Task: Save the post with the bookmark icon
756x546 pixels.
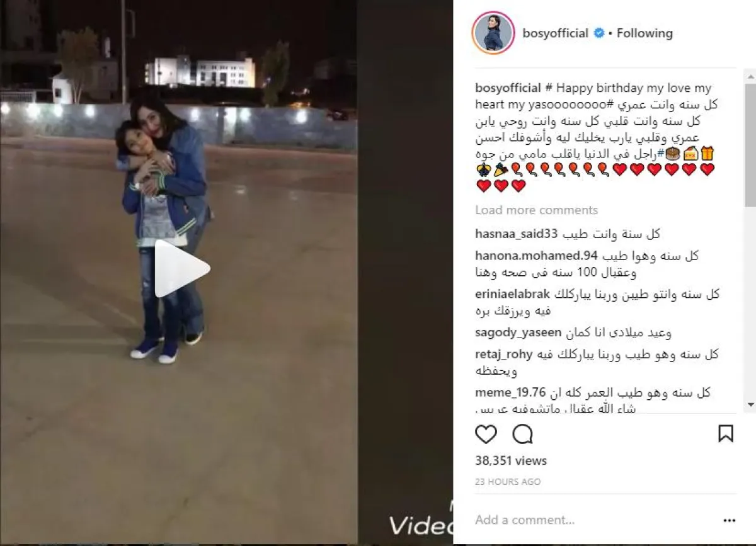Action: click(x=726, y=434)
